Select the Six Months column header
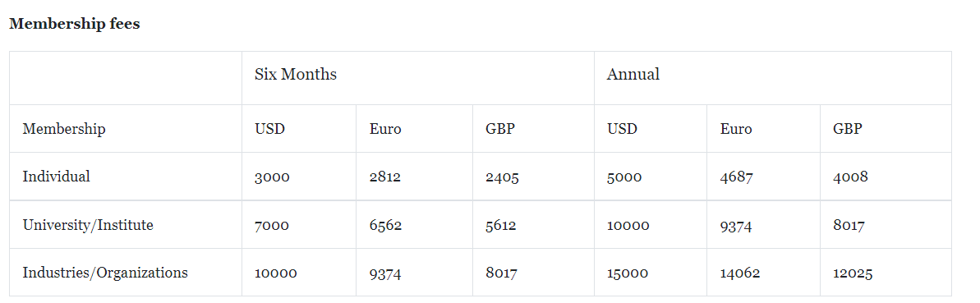Image resolution: width=980 pixels, height=303 pixels. click(296, 75)
